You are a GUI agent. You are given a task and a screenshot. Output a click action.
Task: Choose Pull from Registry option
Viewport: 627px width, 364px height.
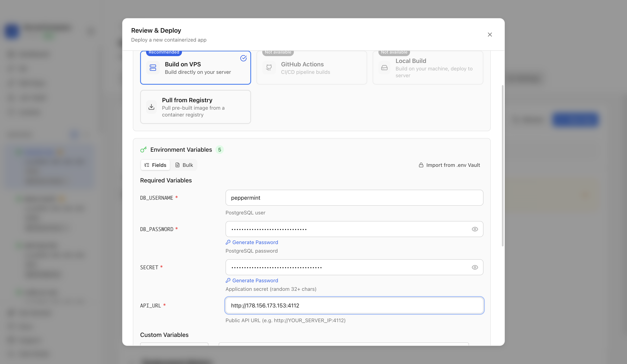(x=196, y=107)
